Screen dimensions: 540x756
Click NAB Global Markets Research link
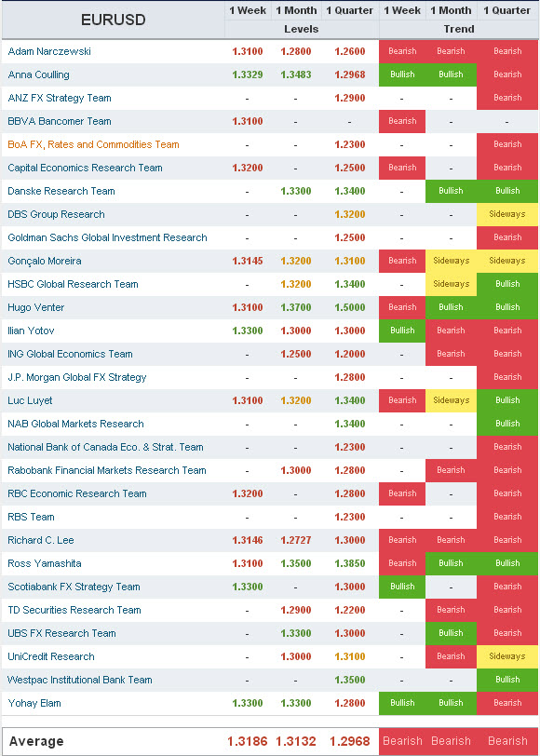pos(75,424)
